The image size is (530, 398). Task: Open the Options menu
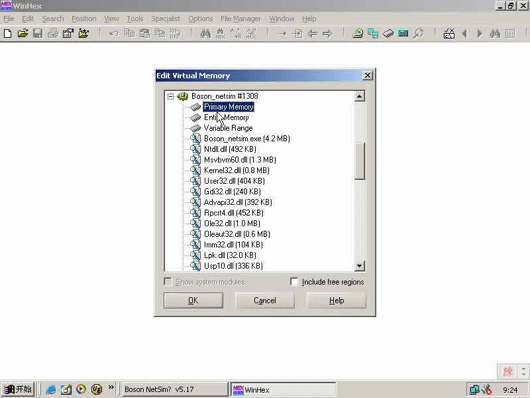point(200,19)
